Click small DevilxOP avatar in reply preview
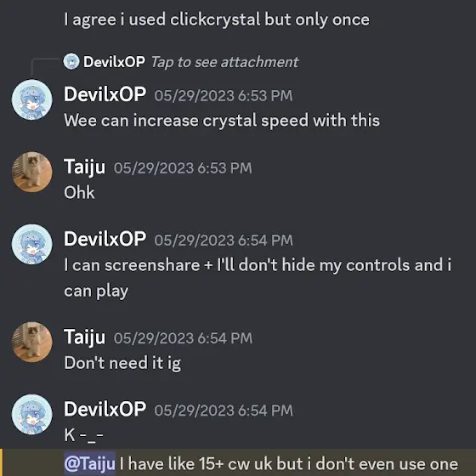 (x=71, y=61)
